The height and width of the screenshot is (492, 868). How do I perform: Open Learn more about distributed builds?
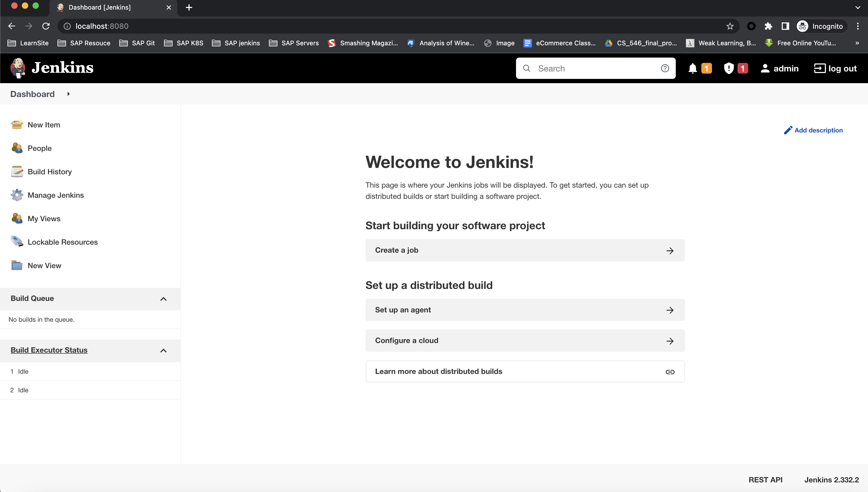[525, 372]
